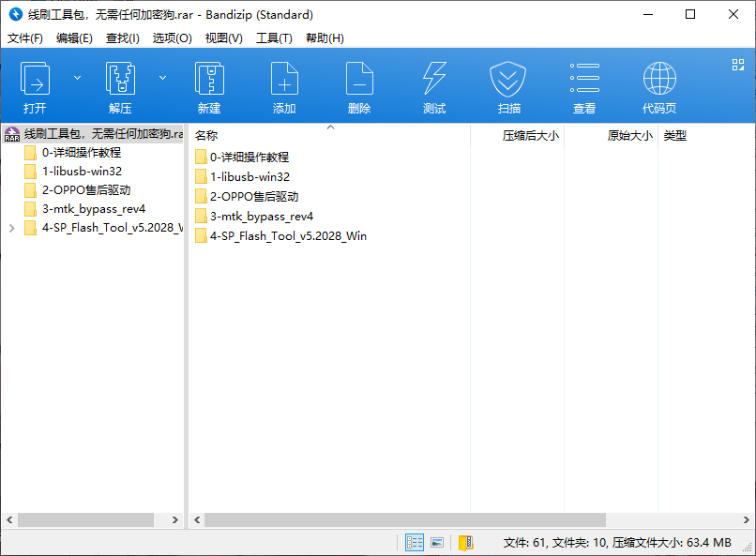
Task: Click folder icon of 1-libusb-win32 in list
Action: pyautogui.click(x=201, y=177)
